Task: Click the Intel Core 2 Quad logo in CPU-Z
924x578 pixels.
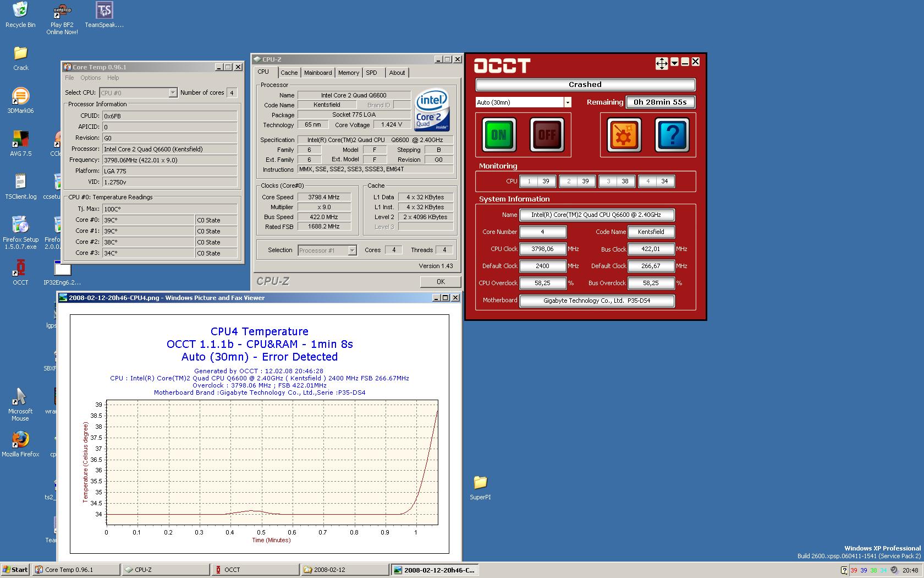Action: [432, 110]
